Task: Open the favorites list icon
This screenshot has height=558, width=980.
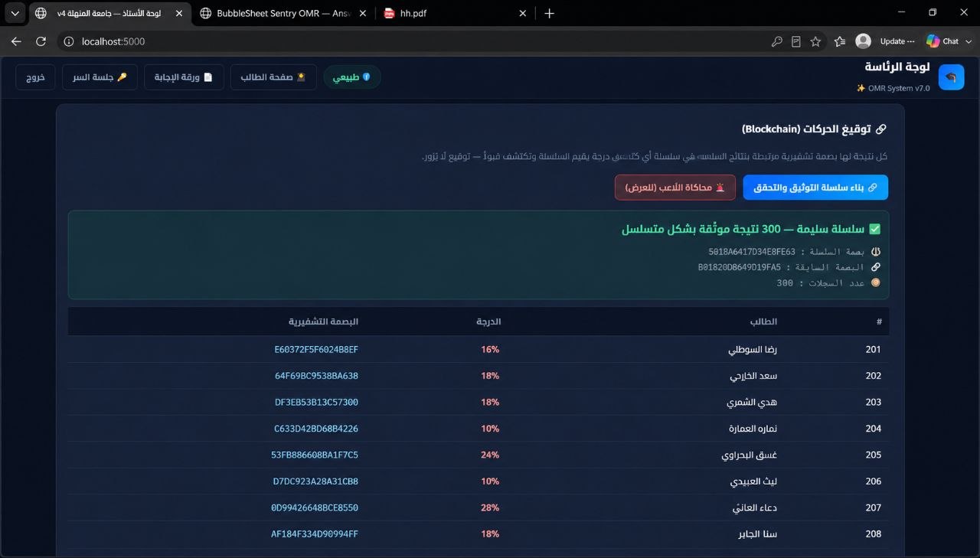Action: [840, 41]
